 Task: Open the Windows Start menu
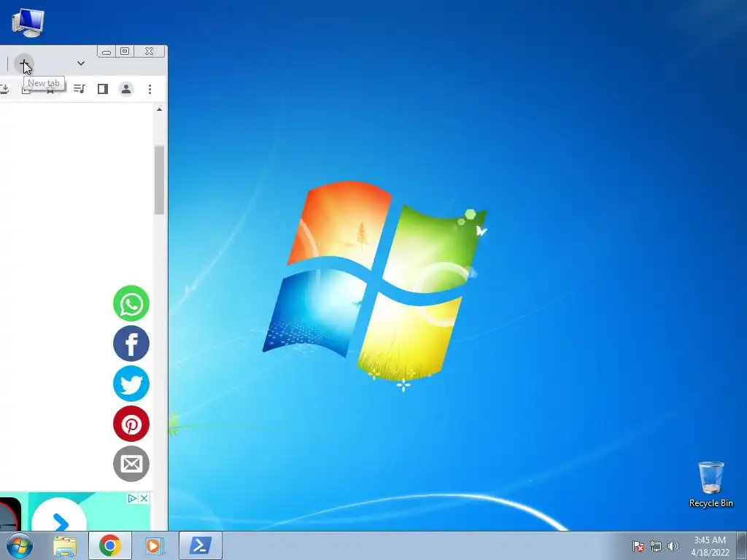click(x=20, y=545)
